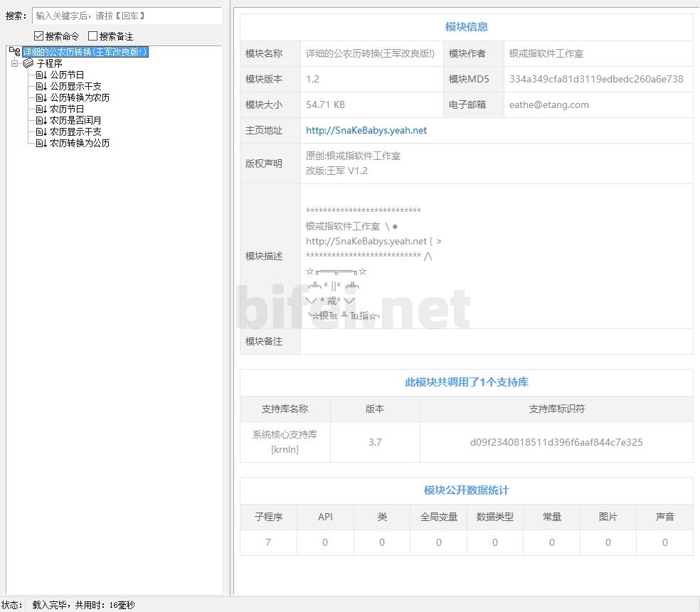Open the http://SnaKeBabys.yeah.net homepage link
700x612 pixels.
coord(366,130)
